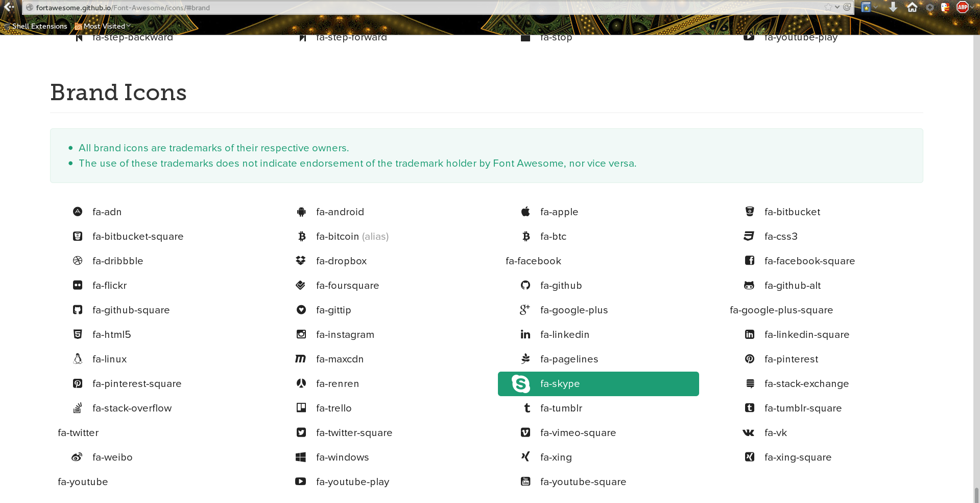The height and width of the screenshot is (503, 980).
Task: Open the fa-twitter link
Action: [78, 433]
